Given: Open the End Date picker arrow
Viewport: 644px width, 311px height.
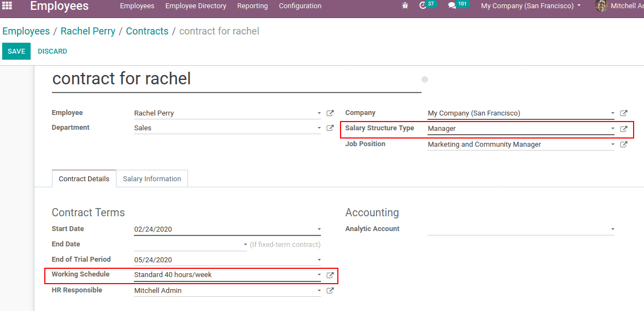Looking at the screenshot, I should click(x=245, y=244).
